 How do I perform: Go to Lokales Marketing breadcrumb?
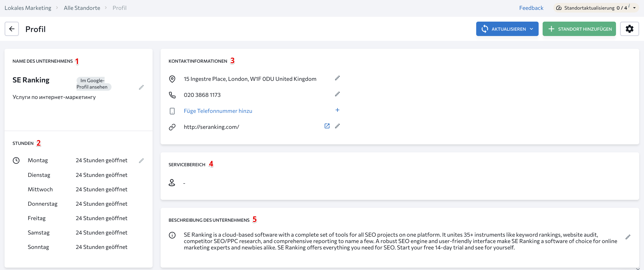point(28,8)
